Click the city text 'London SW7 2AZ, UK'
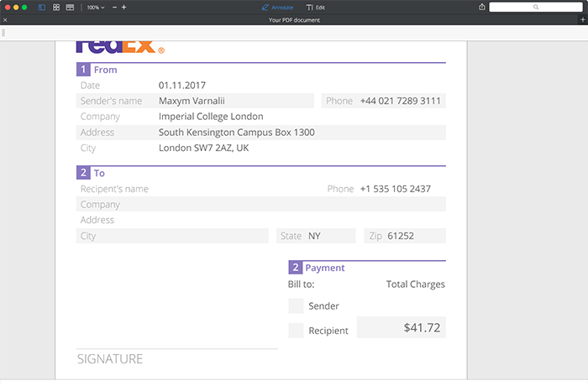This screenshot has height=386, width=588. 203,148
